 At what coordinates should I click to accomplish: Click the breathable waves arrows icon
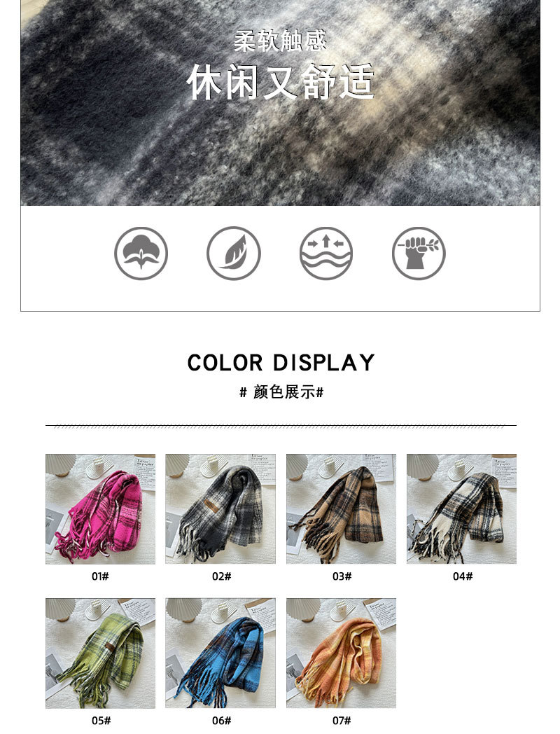(x=326, y=254)
